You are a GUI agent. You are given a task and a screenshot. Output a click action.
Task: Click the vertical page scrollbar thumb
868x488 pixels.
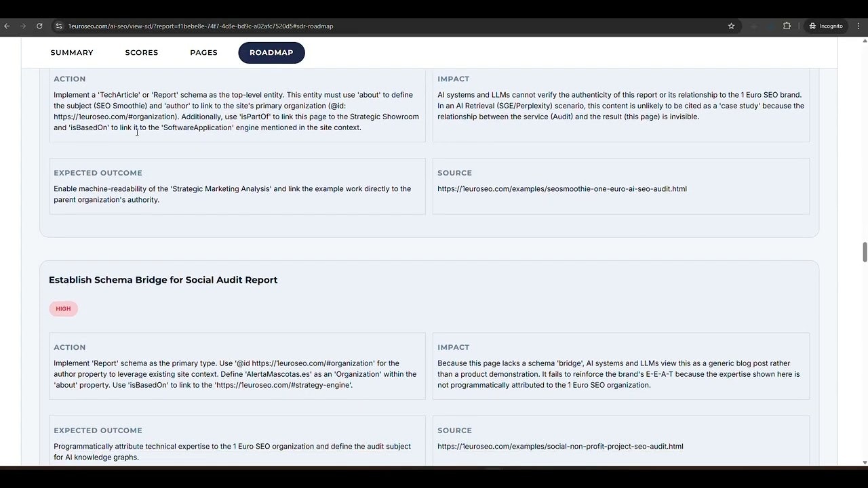tap(865, 251)
